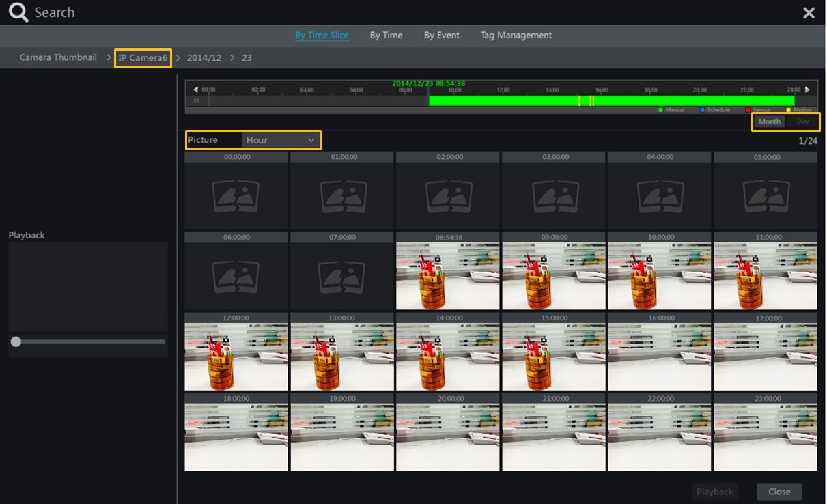Select the empty 07:00:00 placeholder thumbnail
The width and height of the screenshot is (827, 504).
342,276
